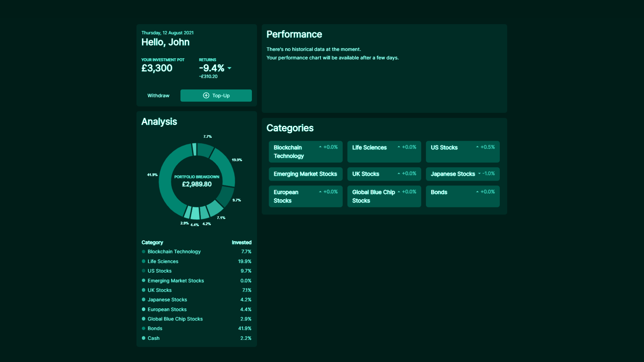Open the Top-Up dialog

pyautogui.click(x=216, y=96)
